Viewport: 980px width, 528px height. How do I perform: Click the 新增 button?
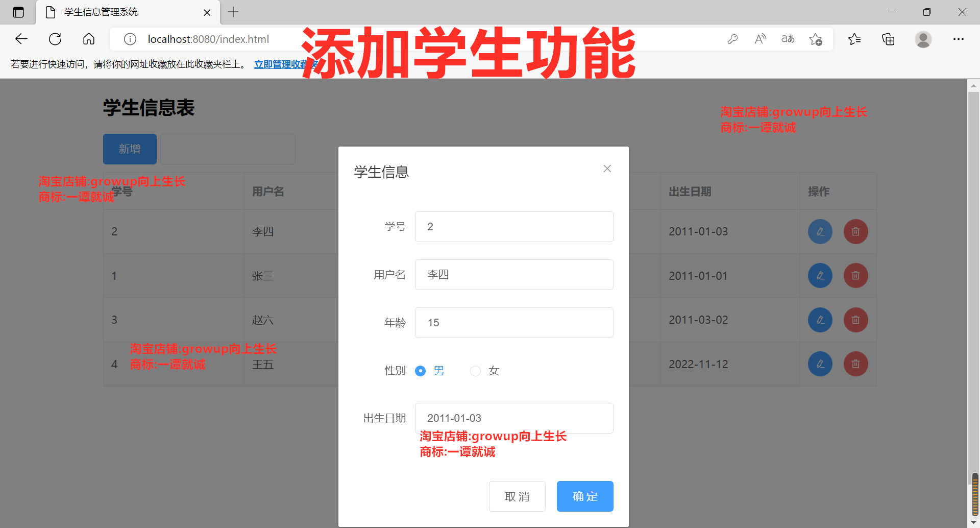(x=130, y=149)
